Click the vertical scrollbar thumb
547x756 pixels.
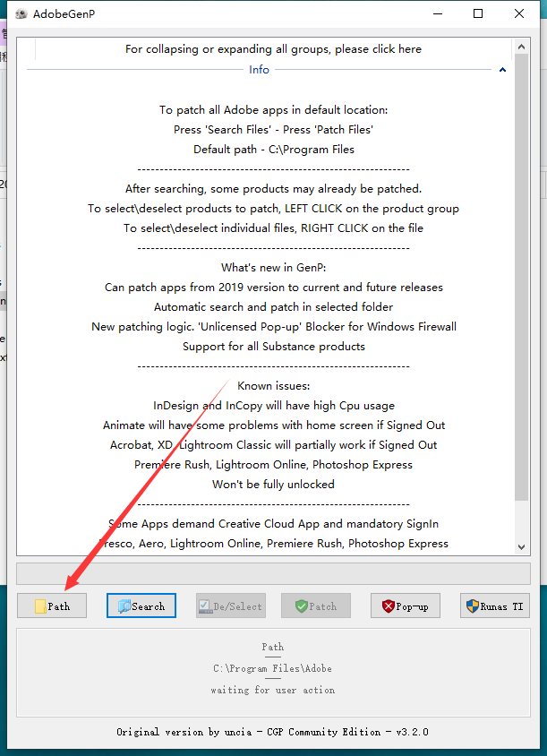(x=521, y=278)
